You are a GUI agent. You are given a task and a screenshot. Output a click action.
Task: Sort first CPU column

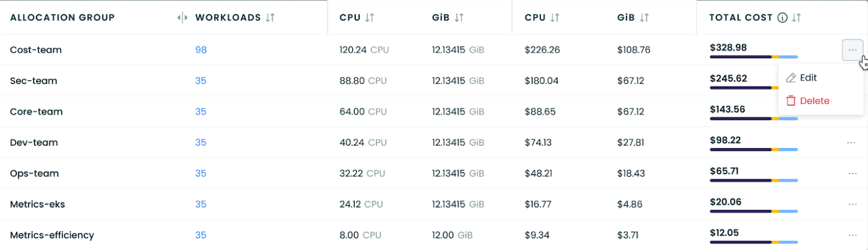[x=369, y=17]
